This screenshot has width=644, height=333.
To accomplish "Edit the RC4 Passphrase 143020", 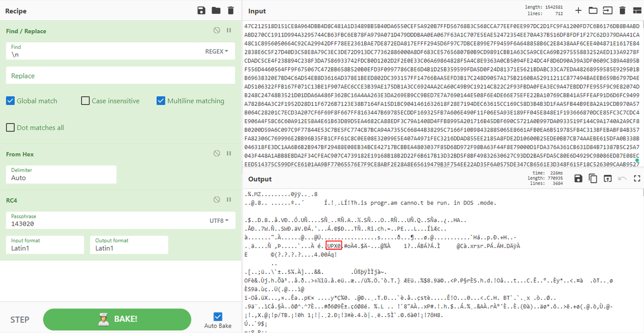I will (105, 220).
